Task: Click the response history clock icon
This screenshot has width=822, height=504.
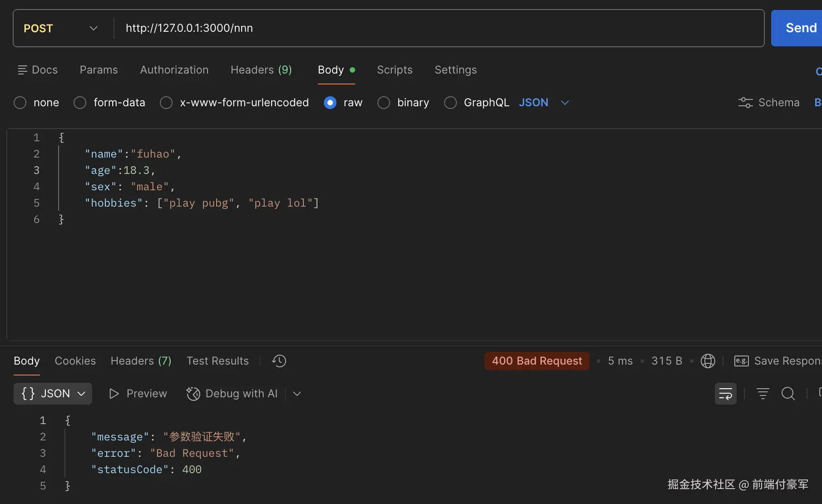Action: pyautogui.click(x=279, y=361)
